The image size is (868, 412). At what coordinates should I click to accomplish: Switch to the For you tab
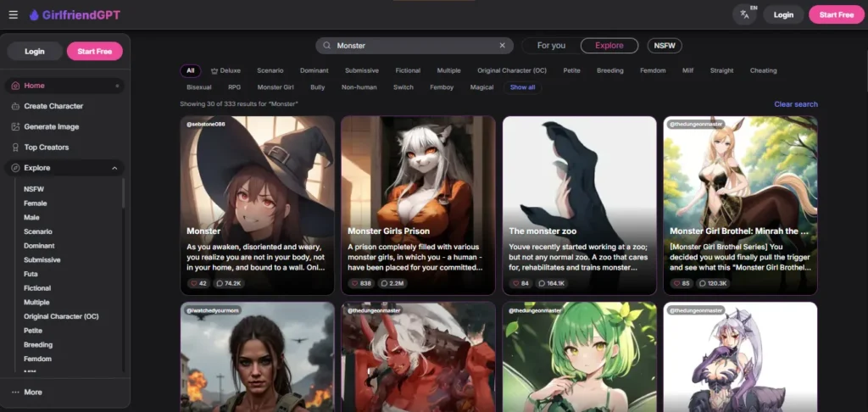[551, 46]
